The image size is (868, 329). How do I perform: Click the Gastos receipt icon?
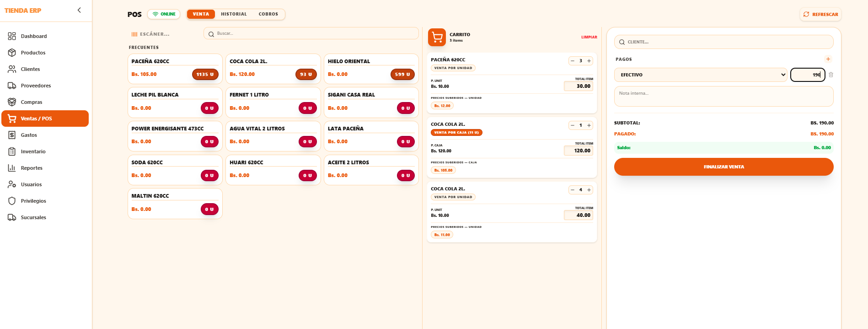point(12,135)
